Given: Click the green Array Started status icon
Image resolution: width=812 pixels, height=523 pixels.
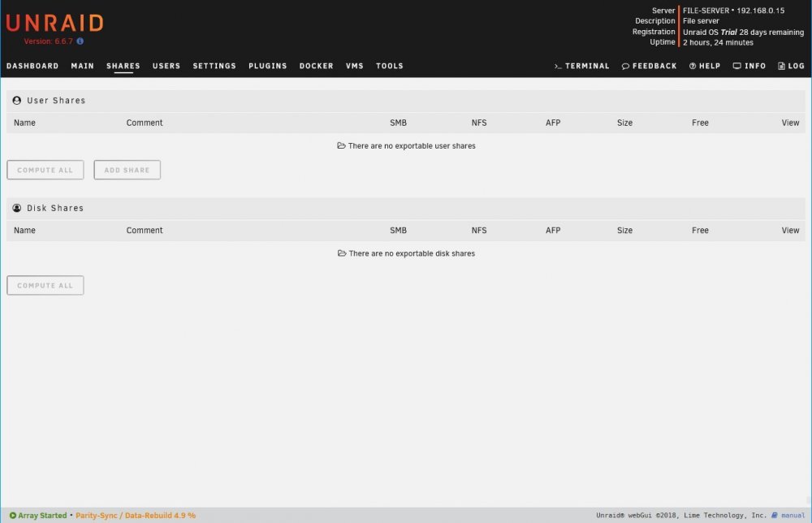Looking at the screenshot, I should [13, 515].
